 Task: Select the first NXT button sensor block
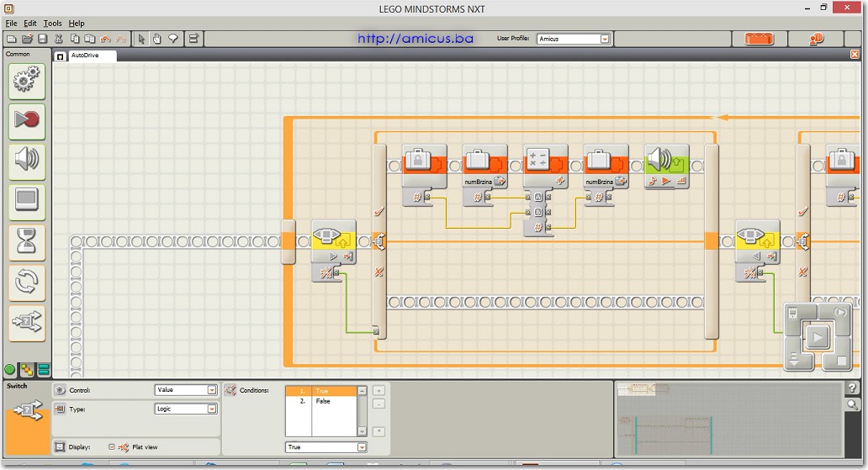point(334,242)
